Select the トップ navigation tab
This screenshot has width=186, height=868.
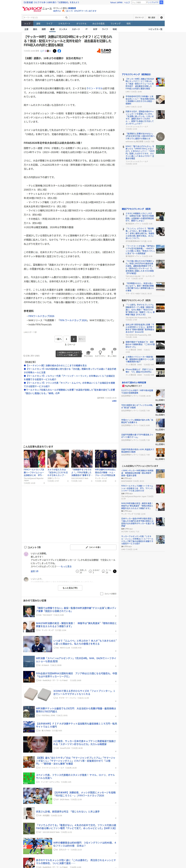pyautogui.click(x=27, y=24)
